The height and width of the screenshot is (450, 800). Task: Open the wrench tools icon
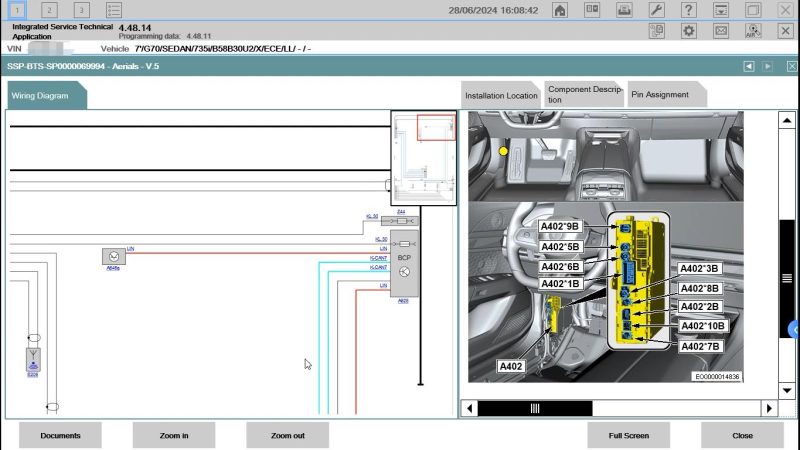pyautogui.click(x=656, y=10)
